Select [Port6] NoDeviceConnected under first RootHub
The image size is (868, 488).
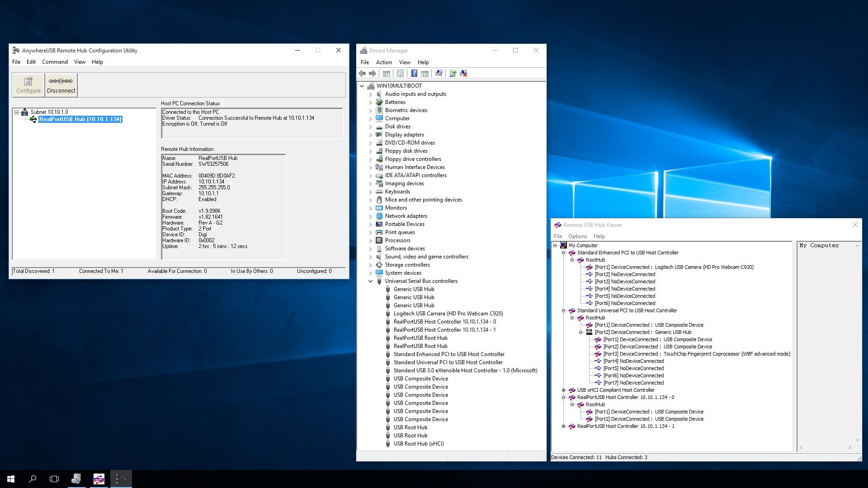625,303
